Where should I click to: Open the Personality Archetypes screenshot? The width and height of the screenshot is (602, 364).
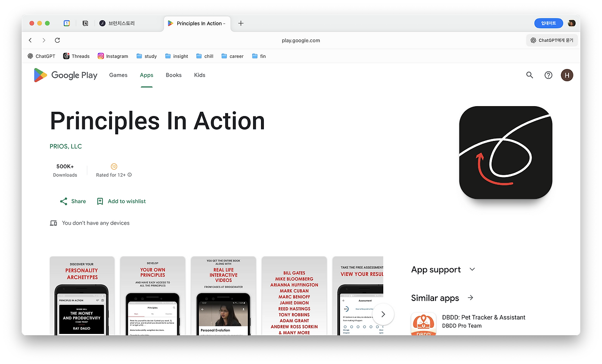(x=82, y=296)
